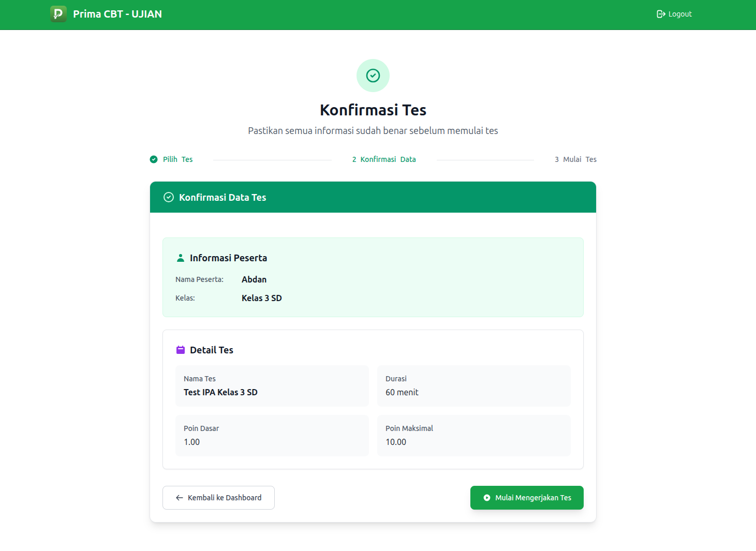Click the purple calendar icon beside Detail Tes
Screen dimensions: 756x551
(180, 349)
